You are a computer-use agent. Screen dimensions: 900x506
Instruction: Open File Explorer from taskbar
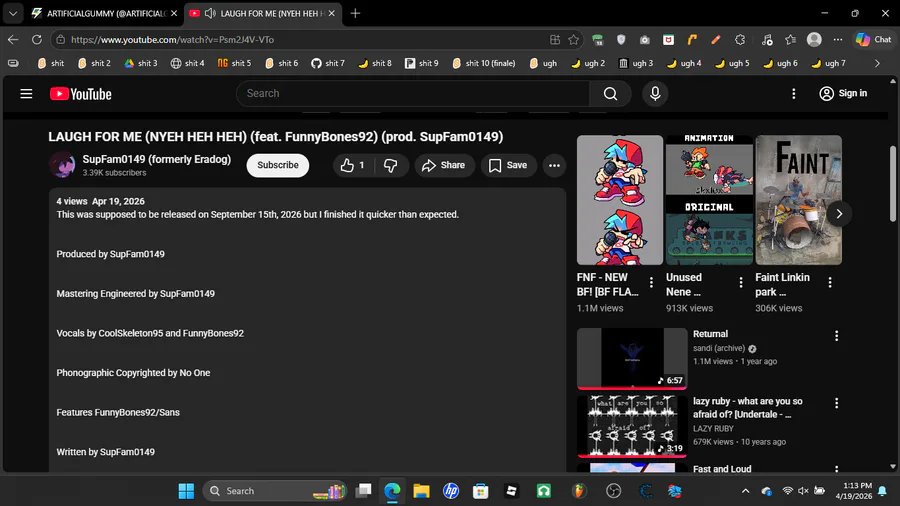421,491
